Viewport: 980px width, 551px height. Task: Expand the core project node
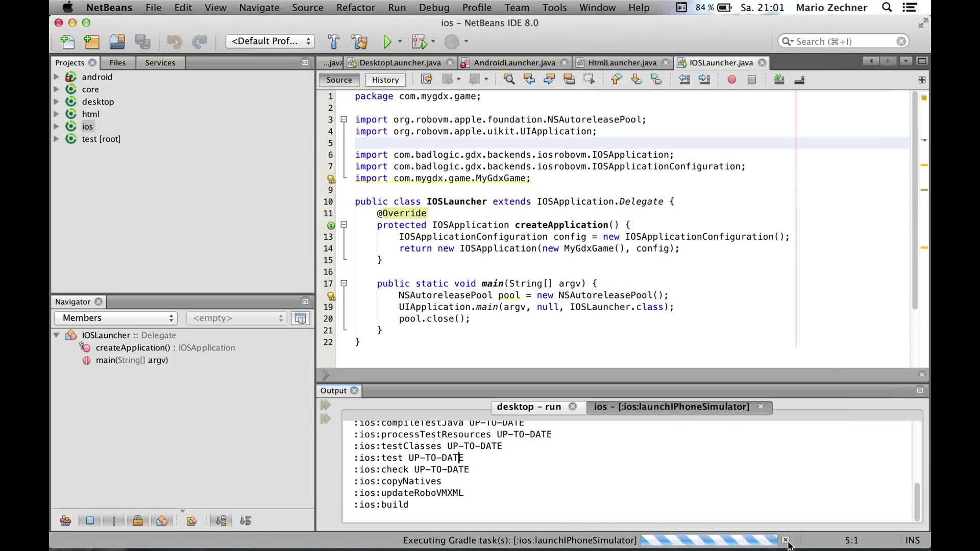click(56, 89)
